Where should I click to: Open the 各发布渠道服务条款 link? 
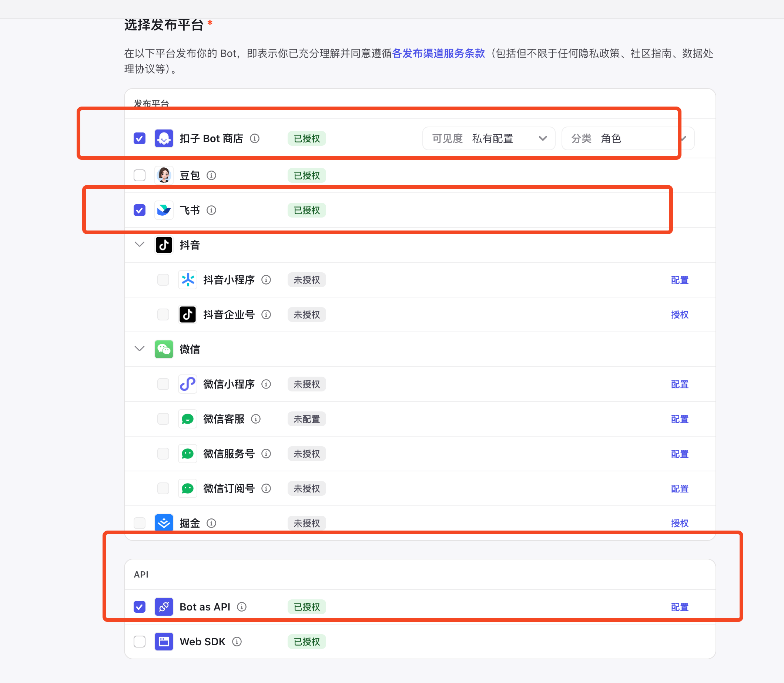coord(439,53)
